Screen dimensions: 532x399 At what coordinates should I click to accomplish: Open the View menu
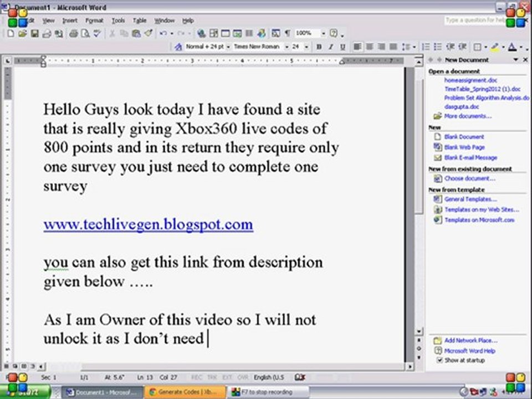pos(48,21)
